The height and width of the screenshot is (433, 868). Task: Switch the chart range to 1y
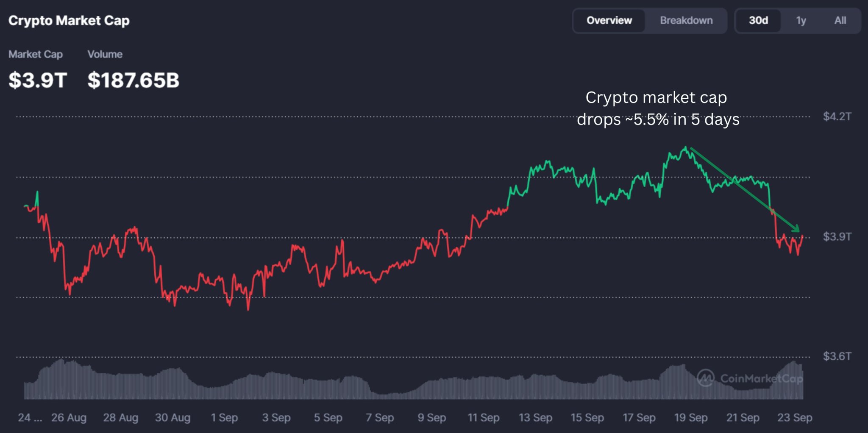[x=801, y=20]
